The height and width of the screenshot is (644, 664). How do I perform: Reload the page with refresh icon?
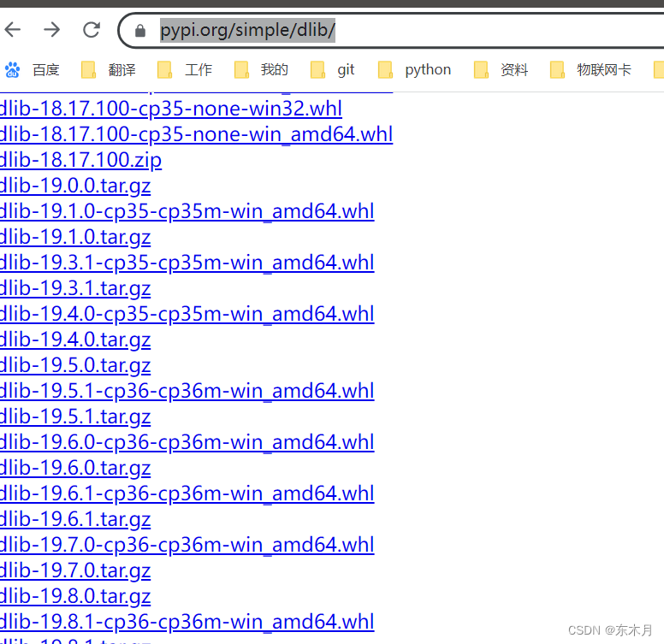point(92,30)
